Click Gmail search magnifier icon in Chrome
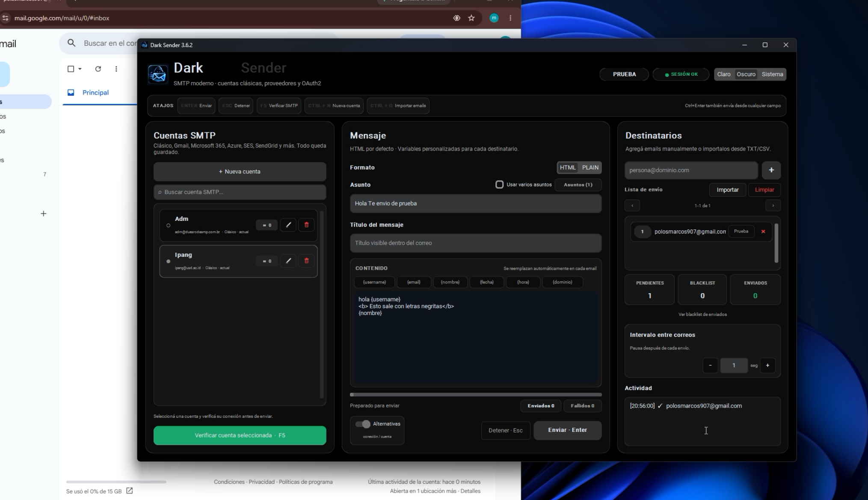The width and height of the screenshot is (868, 500). (71, 43)
